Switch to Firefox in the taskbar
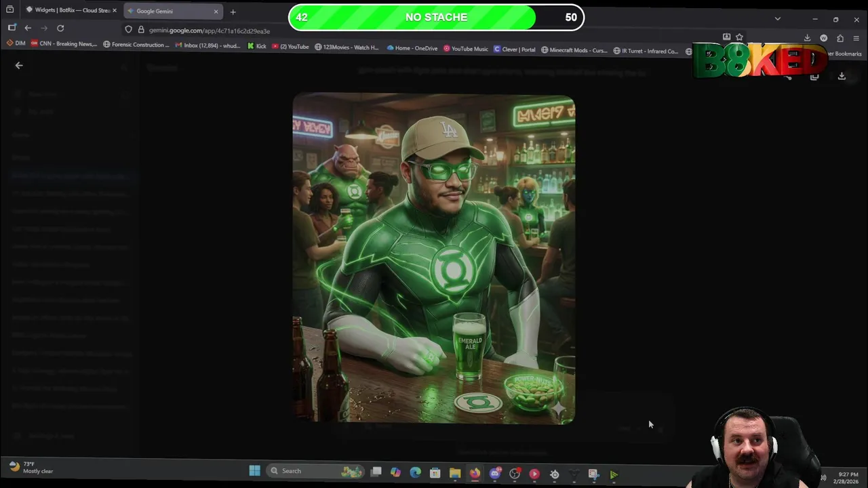 click(x=475, y=474)
